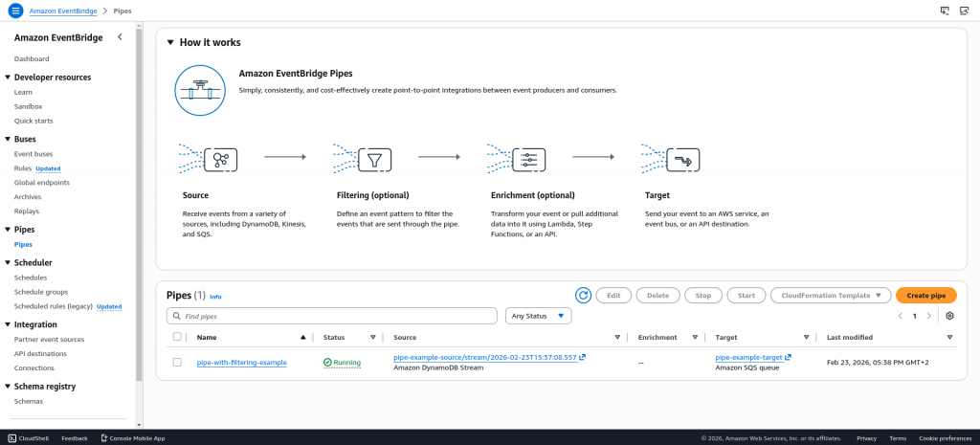
Task: Click the Source stage diagram icon
Action: click(x=220, y=158)
